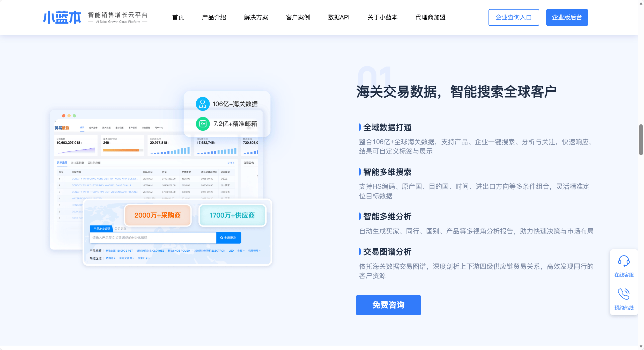644x350 pixels.
Task: Open the 解决方案 menu
Action: click(256, 17)
